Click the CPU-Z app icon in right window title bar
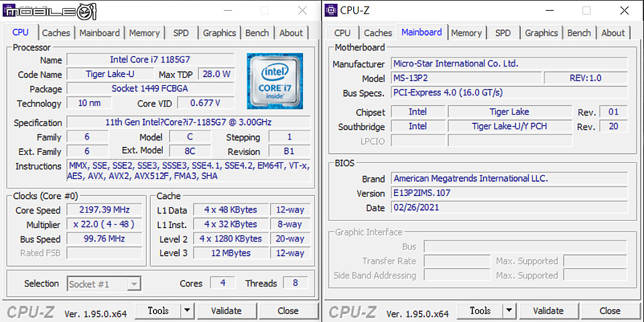644x322 pixels. coord(331,10)
